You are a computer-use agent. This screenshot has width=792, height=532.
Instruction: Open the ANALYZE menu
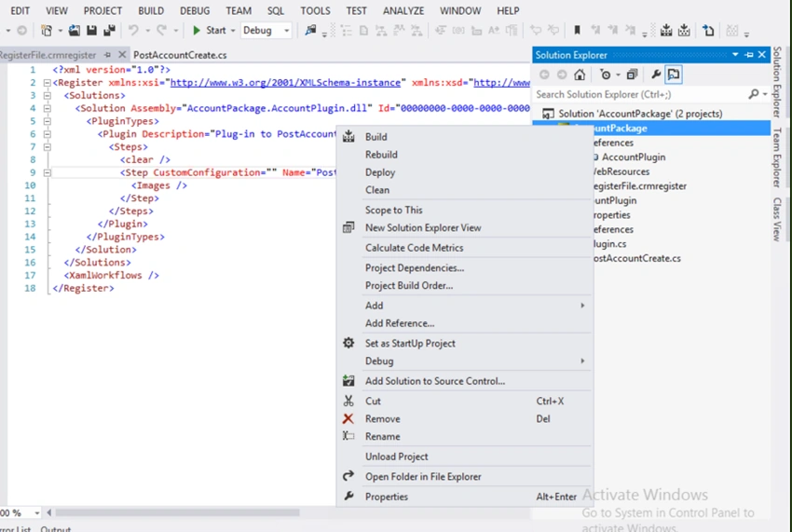(x=403, y=10)
